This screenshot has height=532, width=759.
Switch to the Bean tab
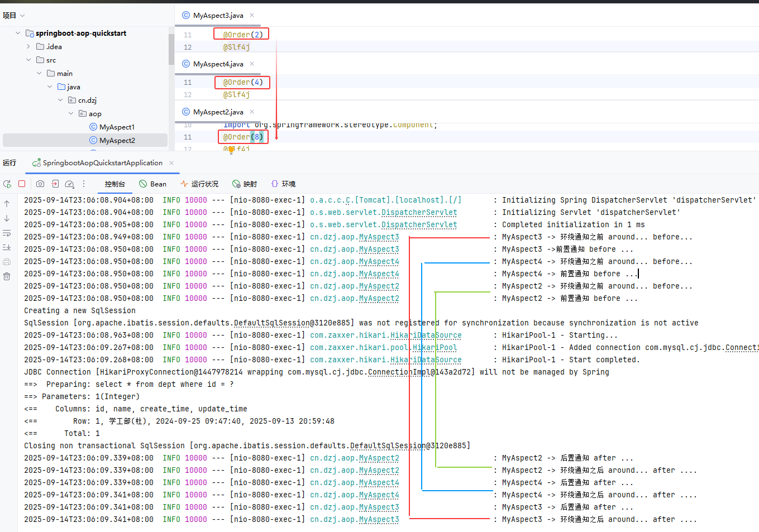tap(152, 184)
